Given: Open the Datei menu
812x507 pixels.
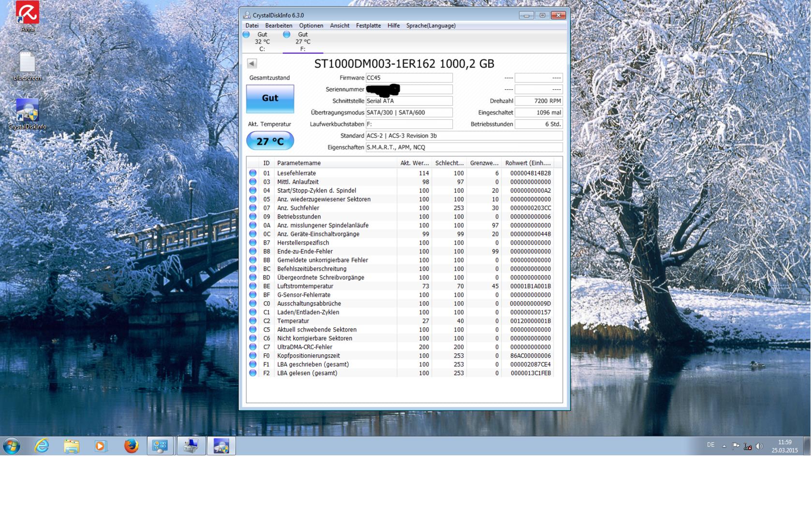Looking at the screenshot, I should point(252,26).
